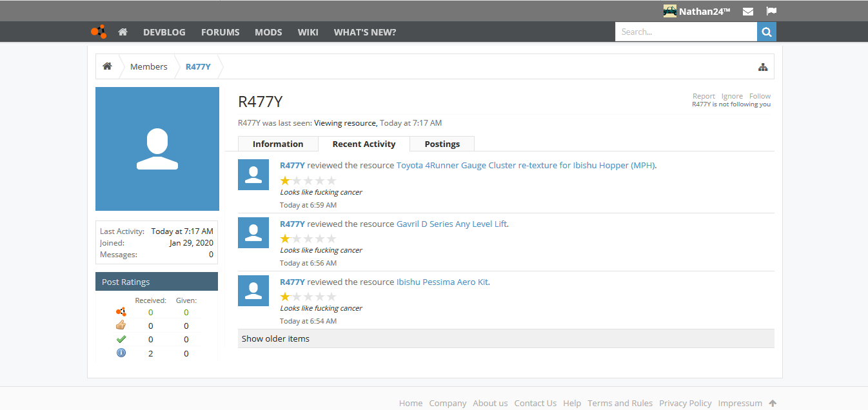The image size is (868, 410).
Task: Open inbox envelope icon
Action: pyautogui.click(x=748, y=11)
